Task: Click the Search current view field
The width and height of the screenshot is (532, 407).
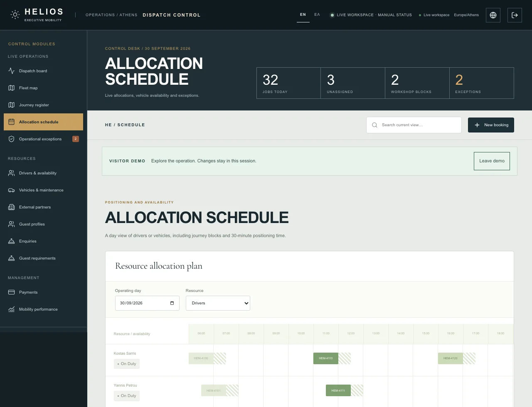Action: [414, 125]
